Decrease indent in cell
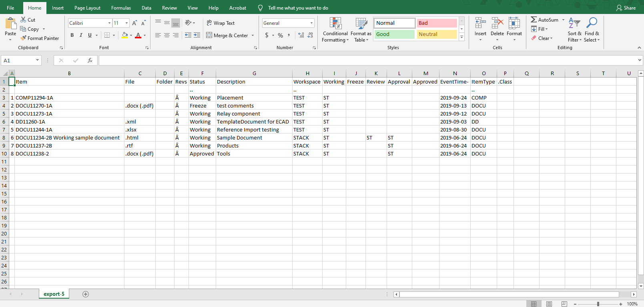The image size is (644, 307). pos(188,35)
